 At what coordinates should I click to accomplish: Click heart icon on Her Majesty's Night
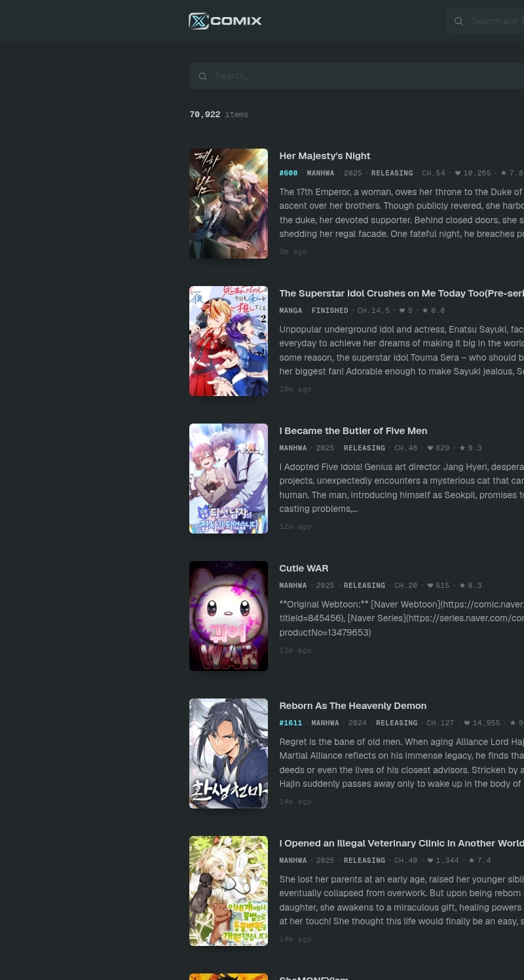458,173
